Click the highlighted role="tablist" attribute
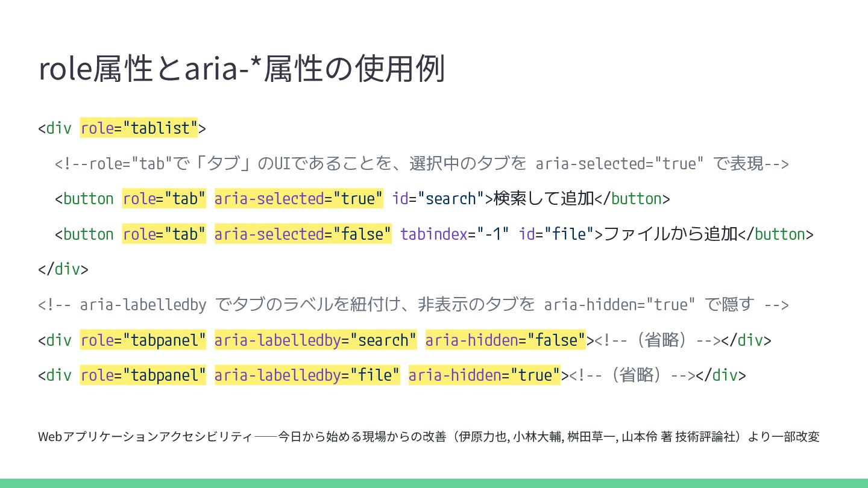The height and width of the screenshot is (488, 868). pyautogui.click(x=139, y=128)
